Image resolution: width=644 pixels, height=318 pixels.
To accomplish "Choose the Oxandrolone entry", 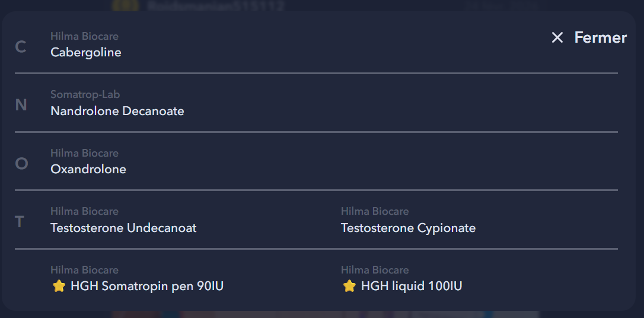I will coord(88,169).
